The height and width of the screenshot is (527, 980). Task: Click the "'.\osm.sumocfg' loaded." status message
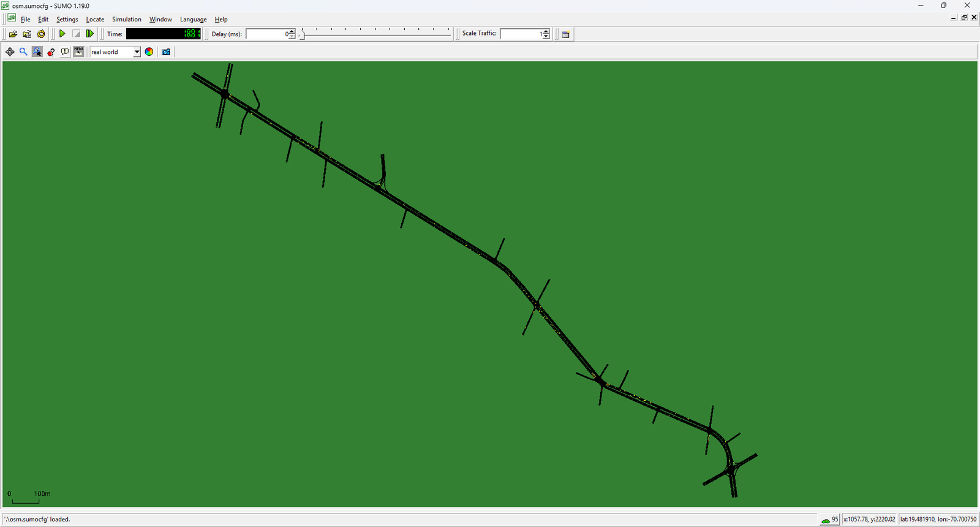37,520
